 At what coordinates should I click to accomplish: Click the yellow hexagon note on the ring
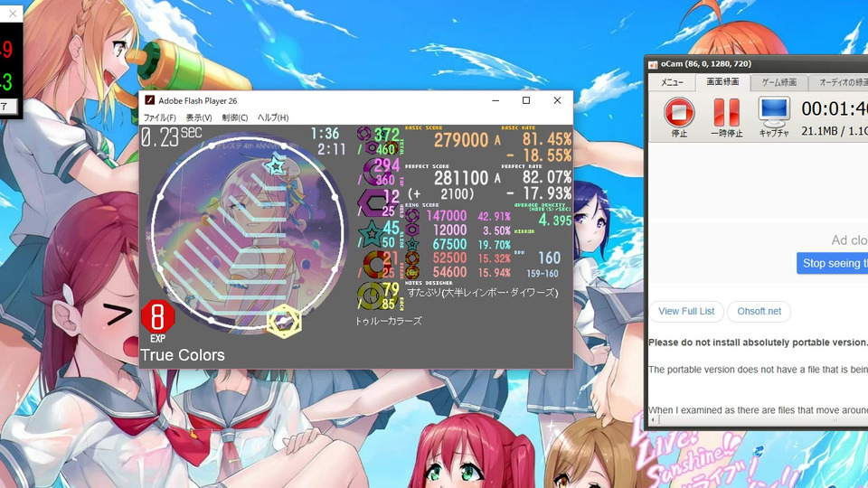[x=284, y=321]
